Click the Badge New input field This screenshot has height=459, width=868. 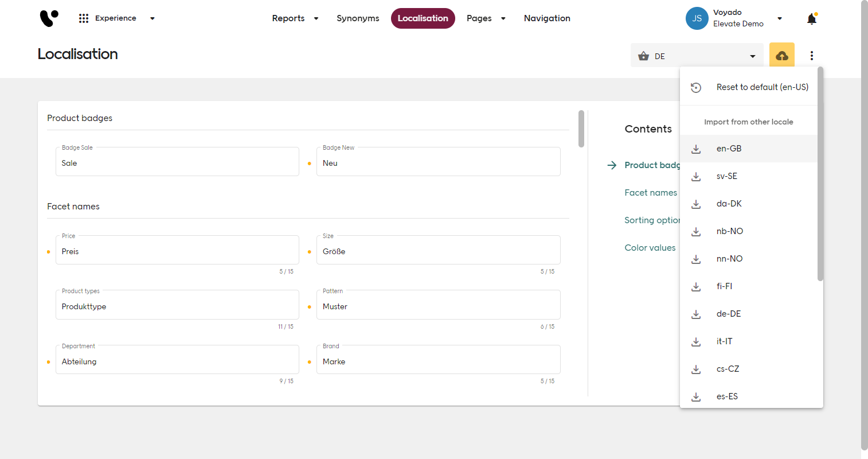439,162
